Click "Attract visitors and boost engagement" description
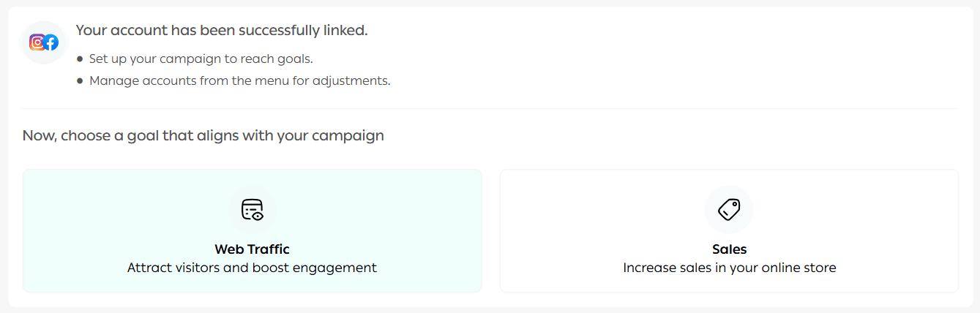 pyautogui.click(x=252, y=268)
